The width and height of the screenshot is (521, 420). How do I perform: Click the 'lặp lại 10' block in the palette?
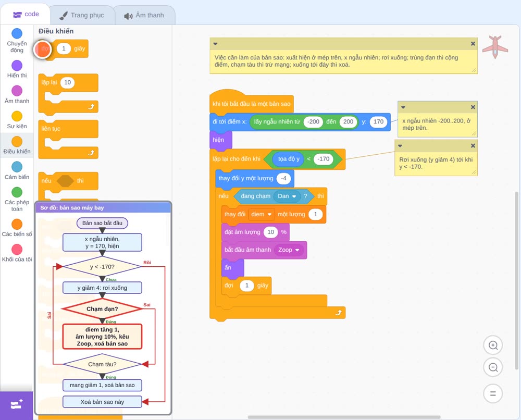tap(68, 94)
